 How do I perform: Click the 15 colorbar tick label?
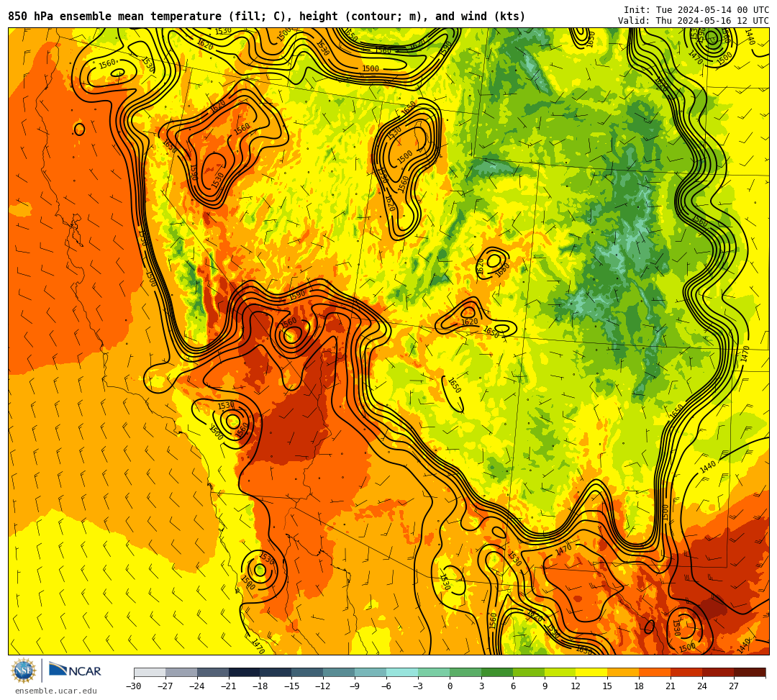[x=607, y=686]
